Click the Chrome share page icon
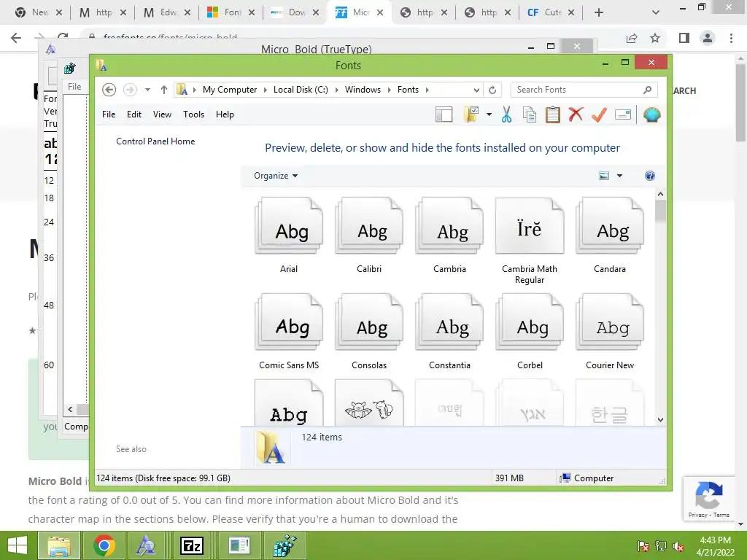 pos(632,38)
